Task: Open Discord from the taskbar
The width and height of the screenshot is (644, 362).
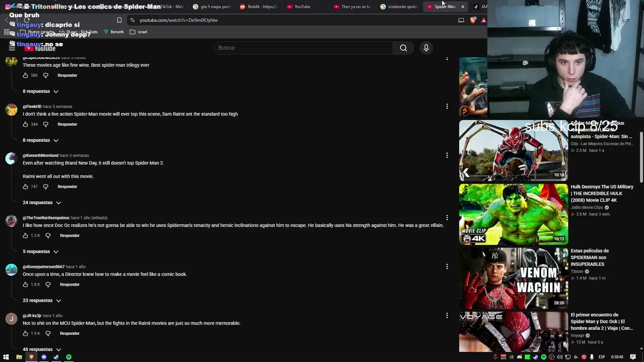Action: coord(44,357)
